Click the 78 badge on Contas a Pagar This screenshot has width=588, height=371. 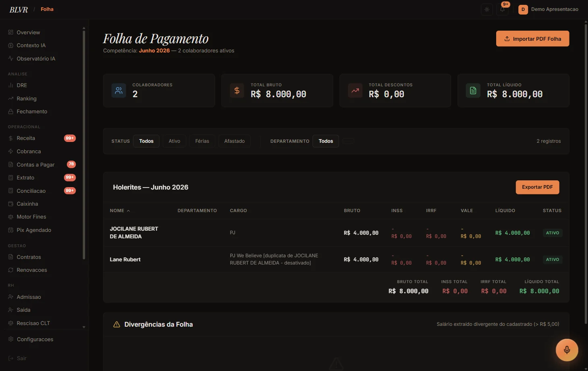click(71, 164)
